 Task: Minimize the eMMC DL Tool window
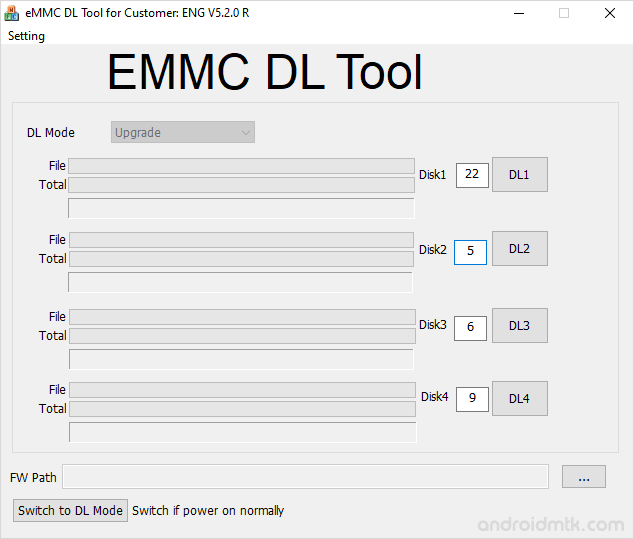point(519,13)
